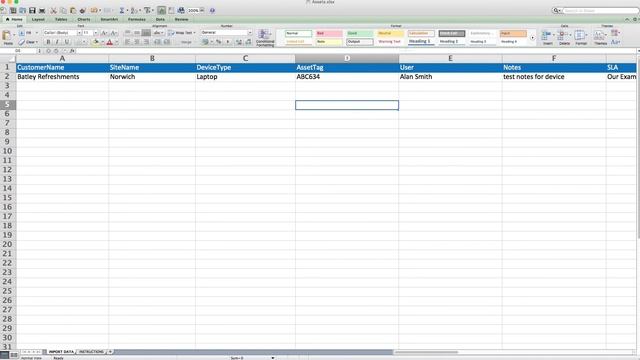Image resolution: width=640 pixels, height=360 pixels.
Task: Open the Help question mark icon
Action: coord(212,10)
